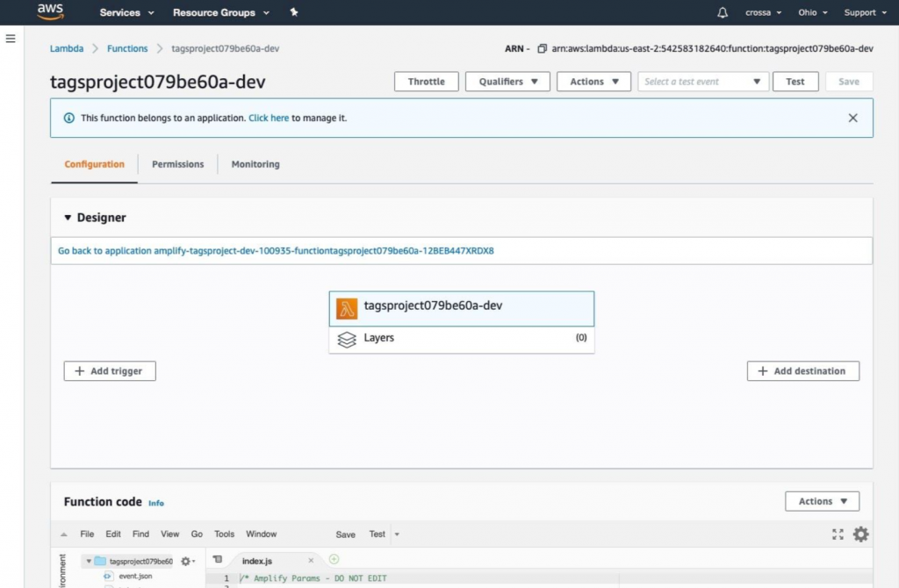This screenshot has width=899, height=588.
Task: Open the file tree gear options menu
Action: pos(188,562)
